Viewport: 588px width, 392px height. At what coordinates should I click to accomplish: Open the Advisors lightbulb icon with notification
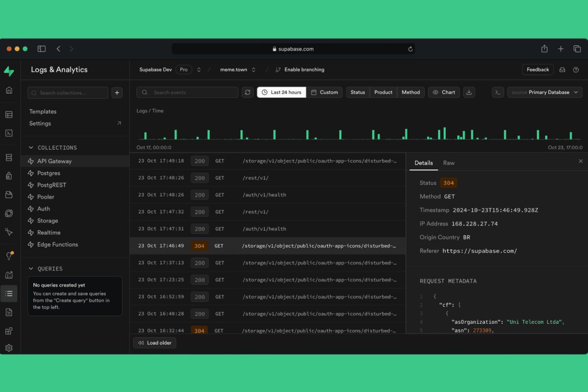[x=9, y=255]
